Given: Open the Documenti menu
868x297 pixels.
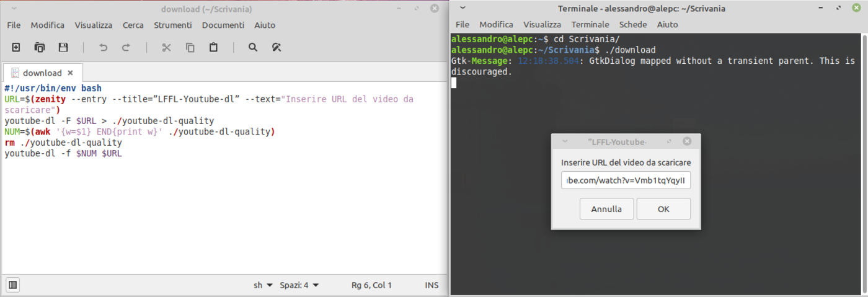Looking at the screenshot, I should coord(223,25).
